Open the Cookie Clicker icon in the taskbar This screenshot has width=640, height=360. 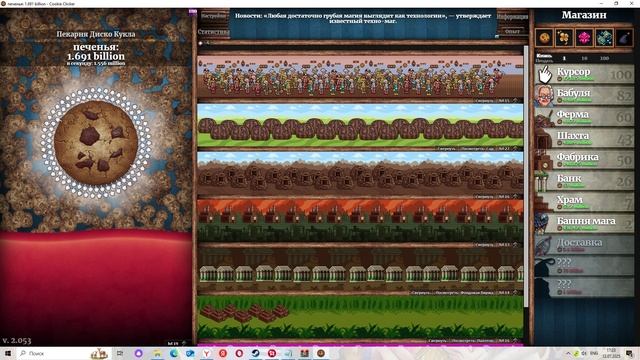[x=321, y=353]
